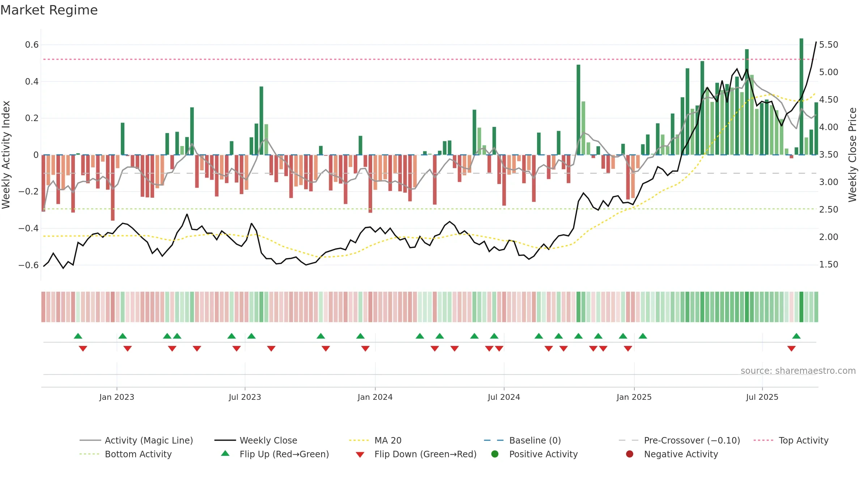Viewport: 868px width, 488px height.
Task: Click the sharemaestro.com source text
Action: pos(798,371)
